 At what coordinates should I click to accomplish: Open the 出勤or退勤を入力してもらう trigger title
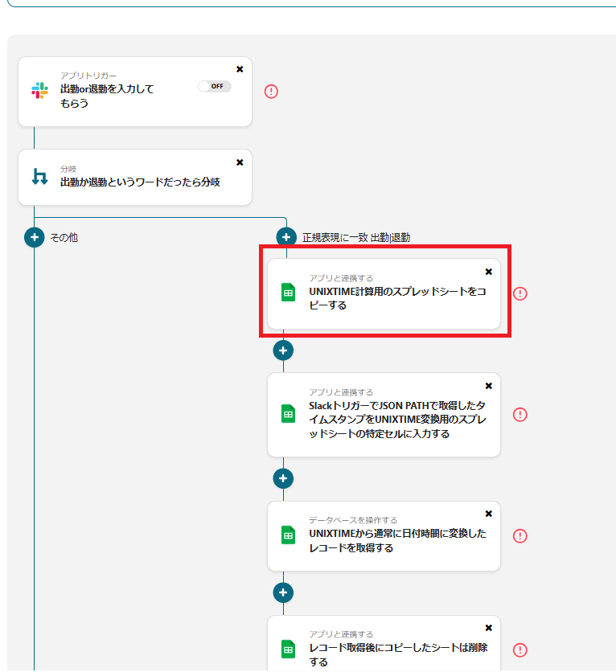pos(107,96)
